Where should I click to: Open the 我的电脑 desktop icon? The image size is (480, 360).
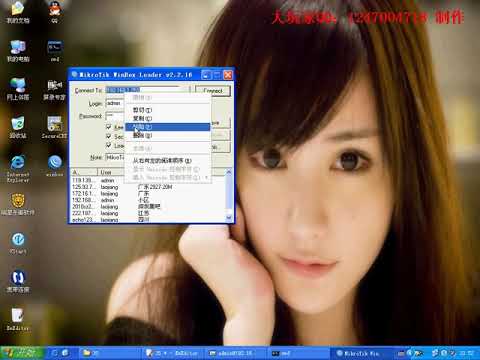click(18, 51)
